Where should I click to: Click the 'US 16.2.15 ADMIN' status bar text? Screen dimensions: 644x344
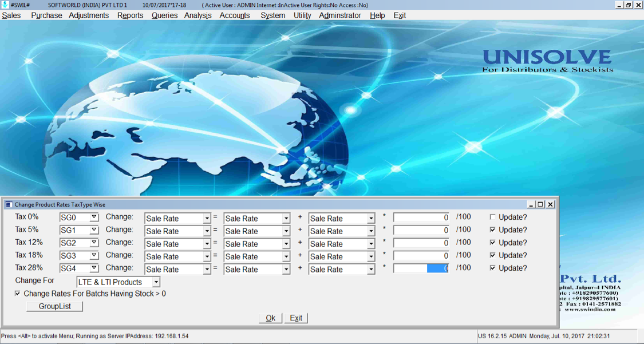pyautogui.click(x=502, y=336)
